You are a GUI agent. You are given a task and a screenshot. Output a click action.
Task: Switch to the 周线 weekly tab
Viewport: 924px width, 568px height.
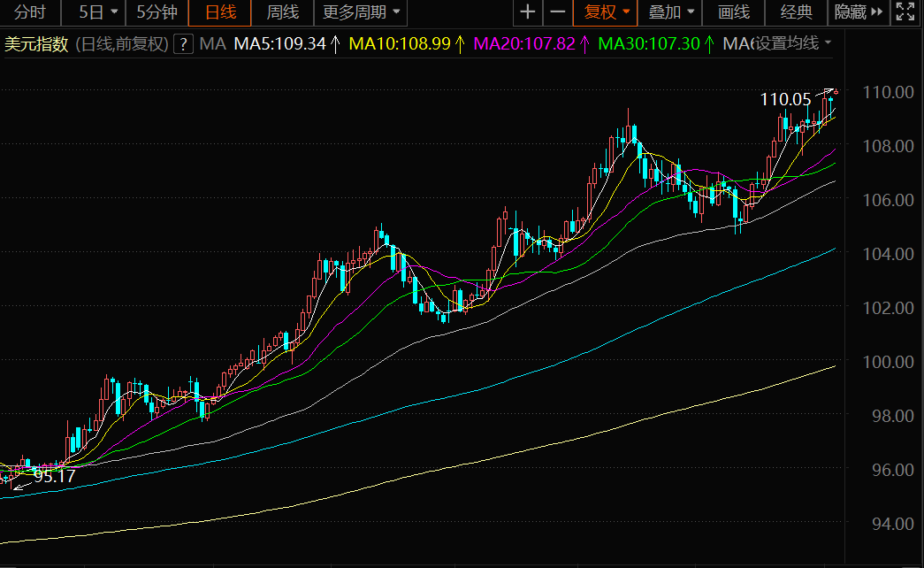coord(283,12)
